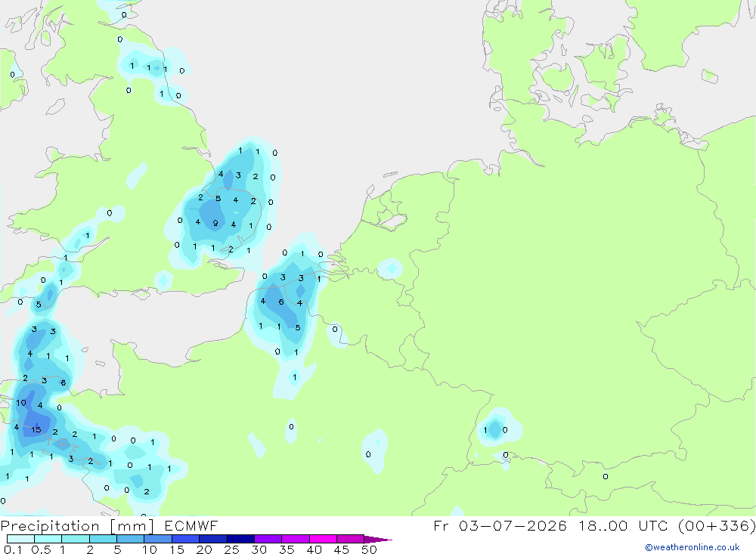The height and width of the screenshot is (554, 756).
Task: Open the weatheronline.co.uk copyright link
Action: click(x=692, y=547)
